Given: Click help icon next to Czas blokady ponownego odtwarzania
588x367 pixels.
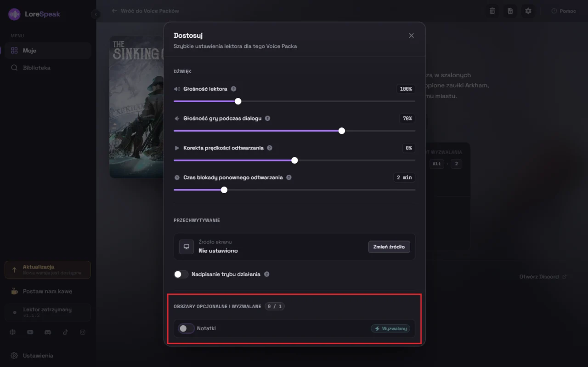Looking at the screenshot, I should pyautogui.click(x=288, y=178).
